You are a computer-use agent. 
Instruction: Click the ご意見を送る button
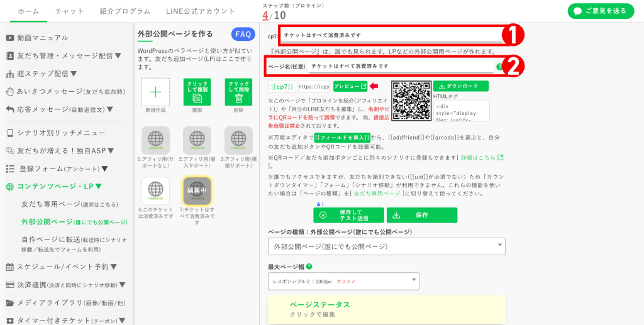(x=601, y=11)
